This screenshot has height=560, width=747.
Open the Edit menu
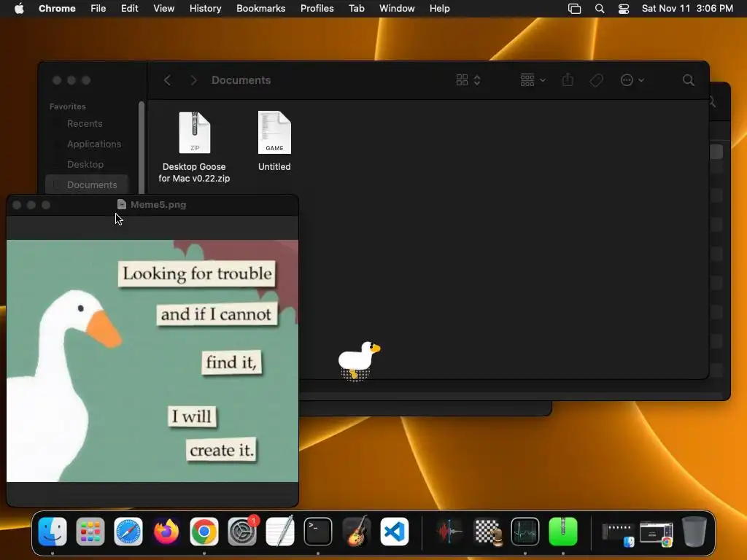click(x=129, y=8)
